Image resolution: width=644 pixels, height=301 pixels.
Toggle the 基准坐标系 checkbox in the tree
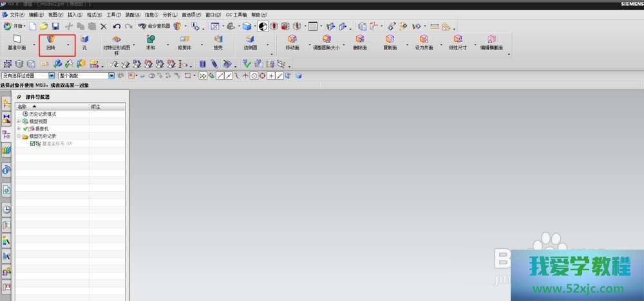32,143
